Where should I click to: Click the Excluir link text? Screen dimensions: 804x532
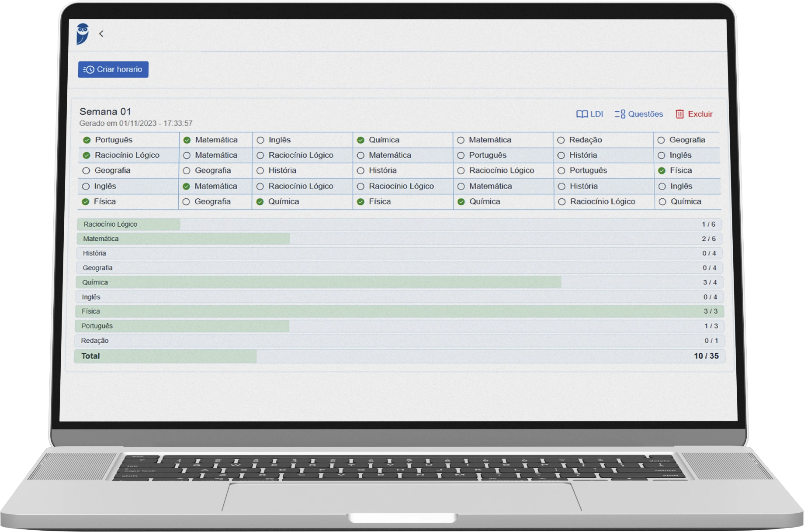tap(700, 114)
